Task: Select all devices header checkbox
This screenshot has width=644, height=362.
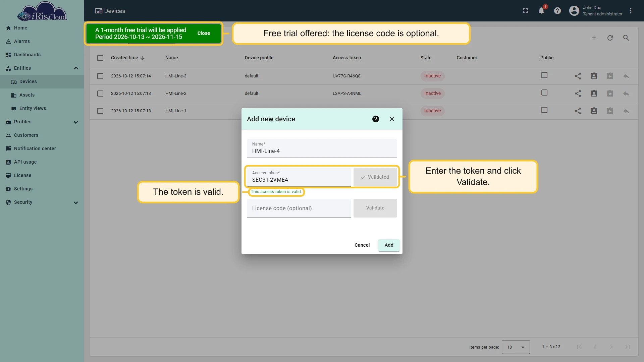Action: tap(100, 58)
